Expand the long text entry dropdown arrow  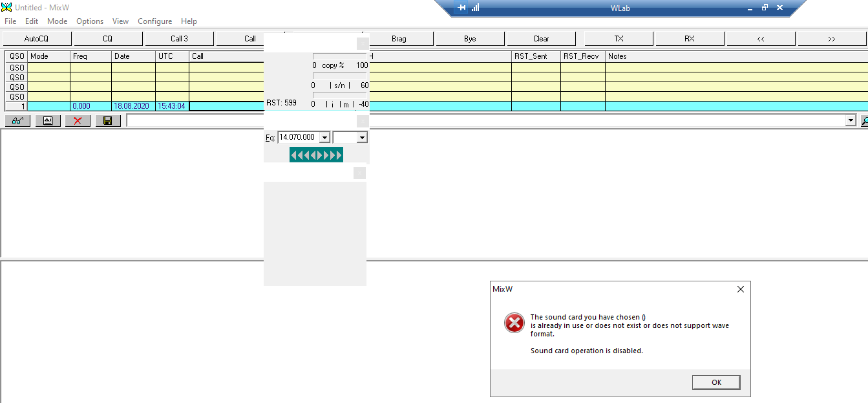click(851, 121)
